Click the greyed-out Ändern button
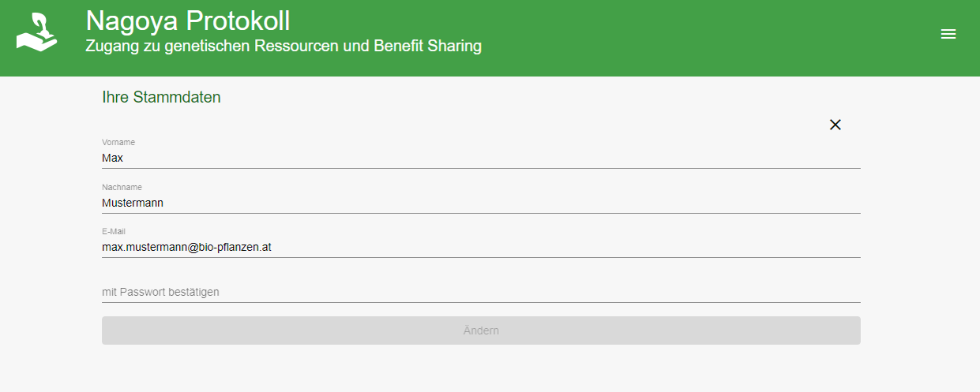980x392 pixels. [481, 330]
